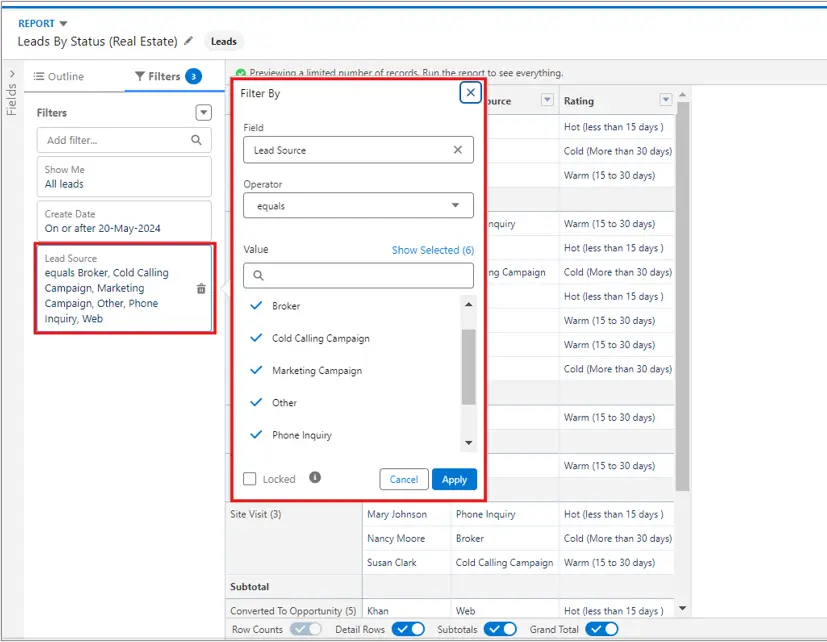Click the magnifier in the Value search box

pos(258,275)
